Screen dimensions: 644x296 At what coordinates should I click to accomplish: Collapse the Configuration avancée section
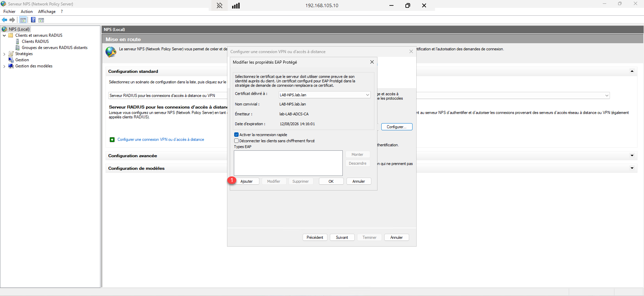coord(632,156)
